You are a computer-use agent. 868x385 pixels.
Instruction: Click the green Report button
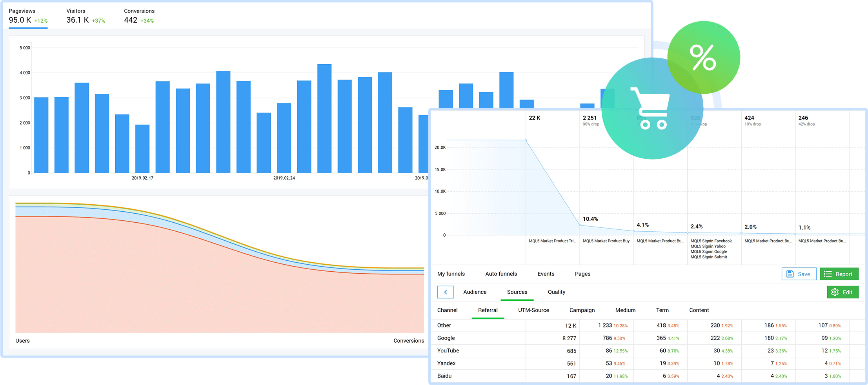839,274
